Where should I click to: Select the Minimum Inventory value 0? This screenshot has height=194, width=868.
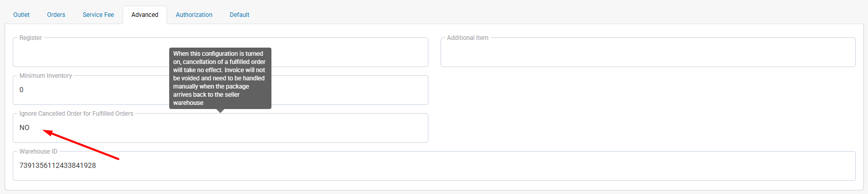click(x=21, y=90)
